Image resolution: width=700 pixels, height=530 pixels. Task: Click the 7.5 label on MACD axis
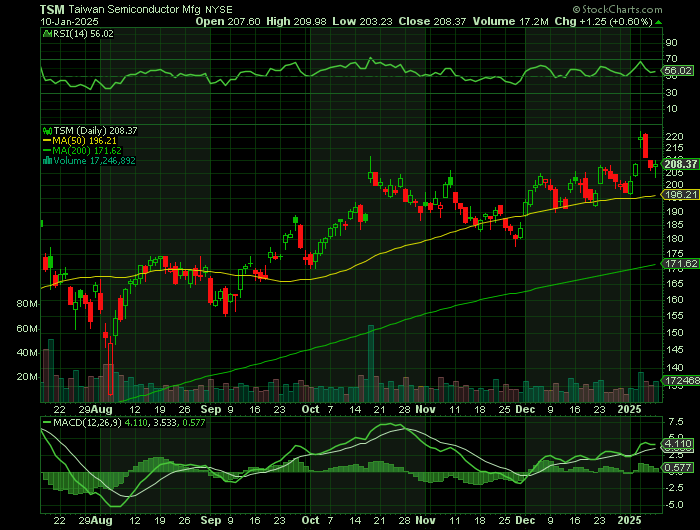tap(676, 422)
